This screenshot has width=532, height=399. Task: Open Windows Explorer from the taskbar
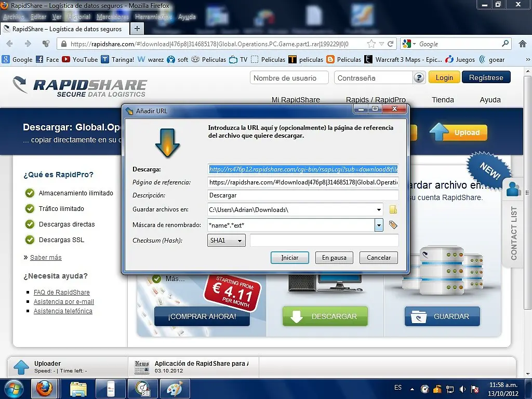tap(79, 389)
